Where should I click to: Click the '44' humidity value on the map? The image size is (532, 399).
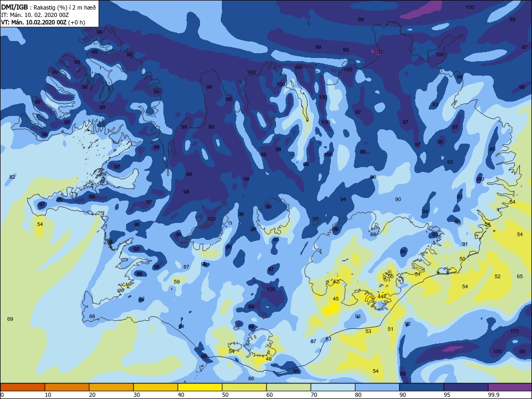tap(380, 296)
